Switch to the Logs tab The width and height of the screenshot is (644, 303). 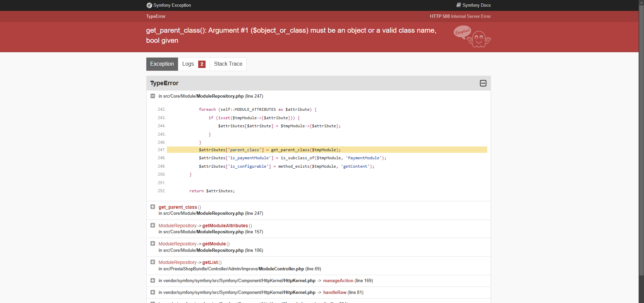click(194, 64)
